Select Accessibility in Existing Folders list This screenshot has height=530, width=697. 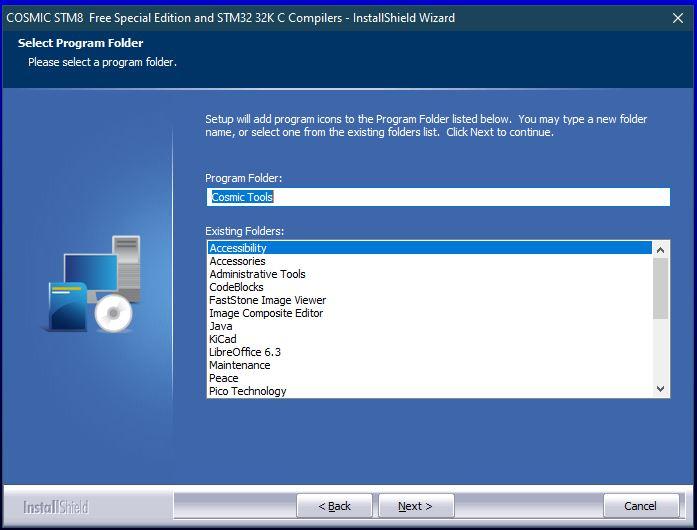429,248
